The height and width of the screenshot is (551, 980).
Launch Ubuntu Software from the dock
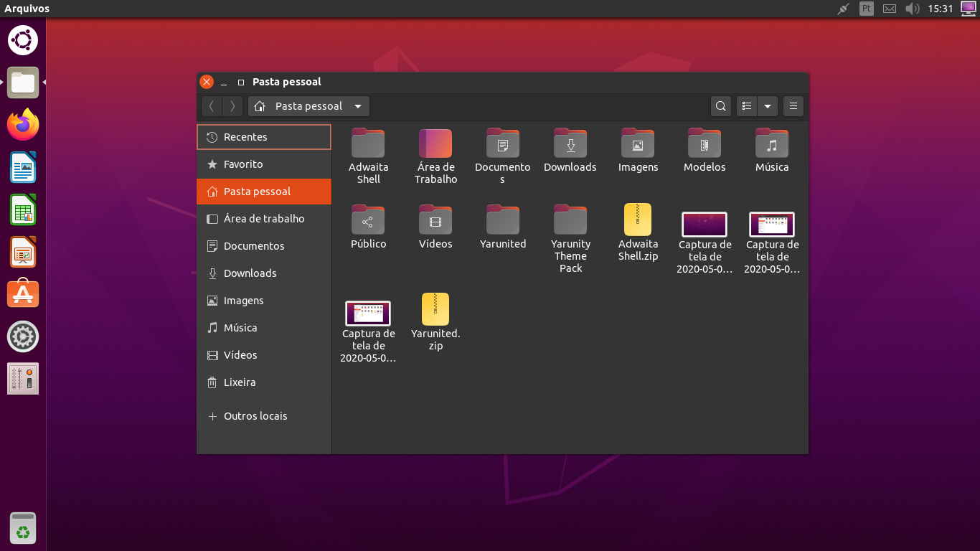click(x=22, y=293)
